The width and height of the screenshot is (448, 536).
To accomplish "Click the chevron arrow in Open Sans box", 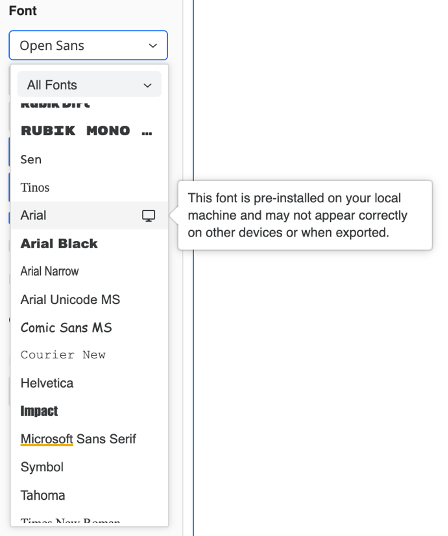I will [x=153, y=45].
